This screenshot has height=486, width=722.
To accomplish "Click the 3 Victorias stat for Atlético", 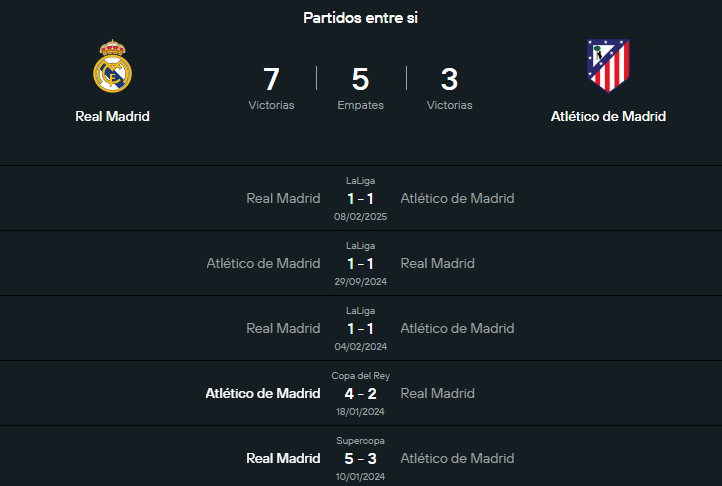I will tap(449, 87).
